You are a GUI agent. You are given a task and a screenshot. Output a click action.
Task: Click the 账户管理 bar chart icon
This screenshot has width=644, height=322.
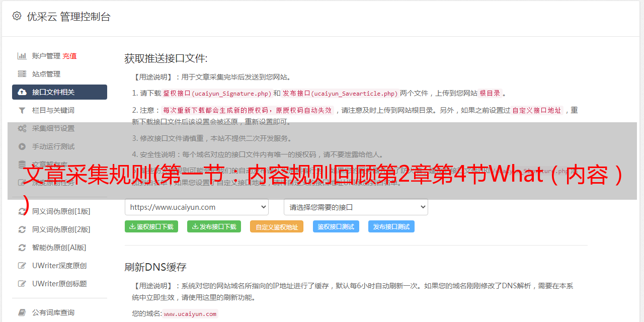point(22,56)
